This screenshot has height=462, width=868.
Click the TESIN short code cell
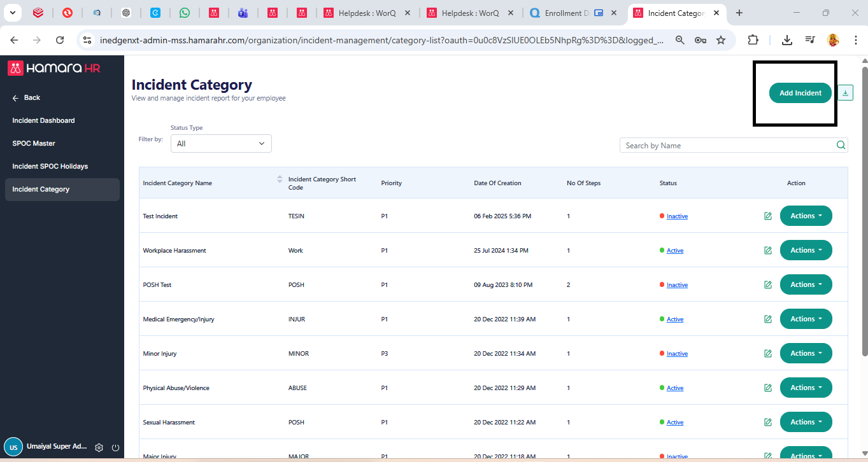coord(296,216)
